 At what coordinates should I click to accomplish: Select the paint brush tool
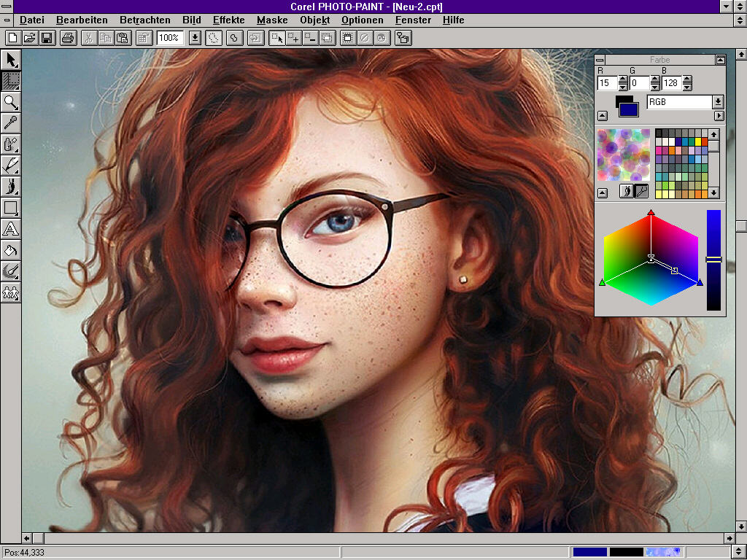click(x=11, y=186)
